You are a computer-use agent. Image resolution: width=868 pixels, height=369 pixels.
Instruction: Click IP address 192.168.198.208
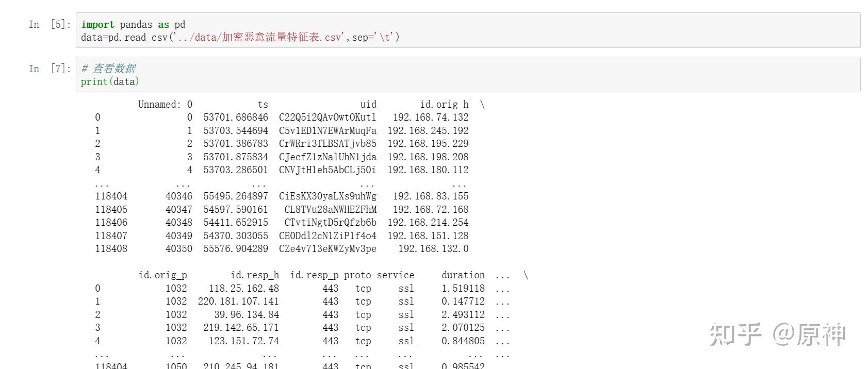pyautogui.click(x=428, y=157)
